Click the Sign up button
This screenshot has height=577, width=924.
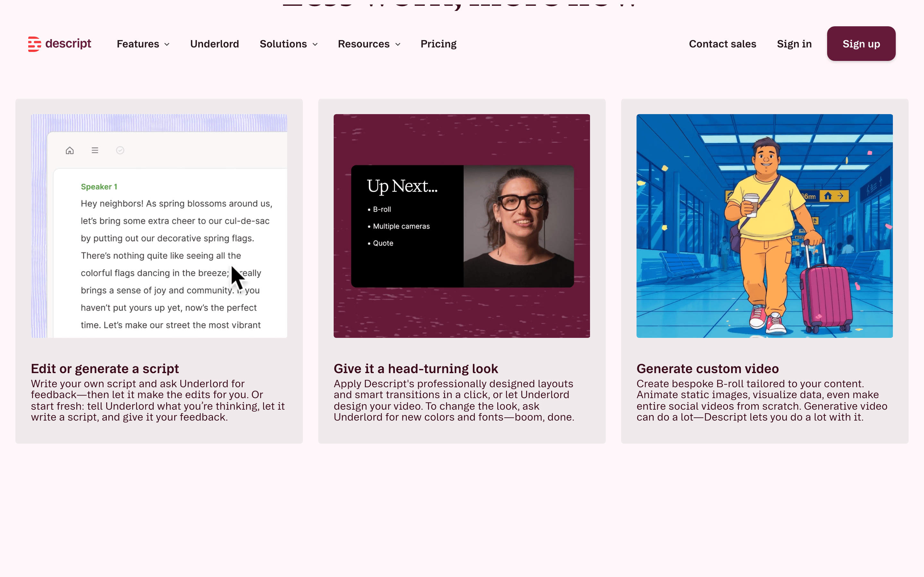861,44
